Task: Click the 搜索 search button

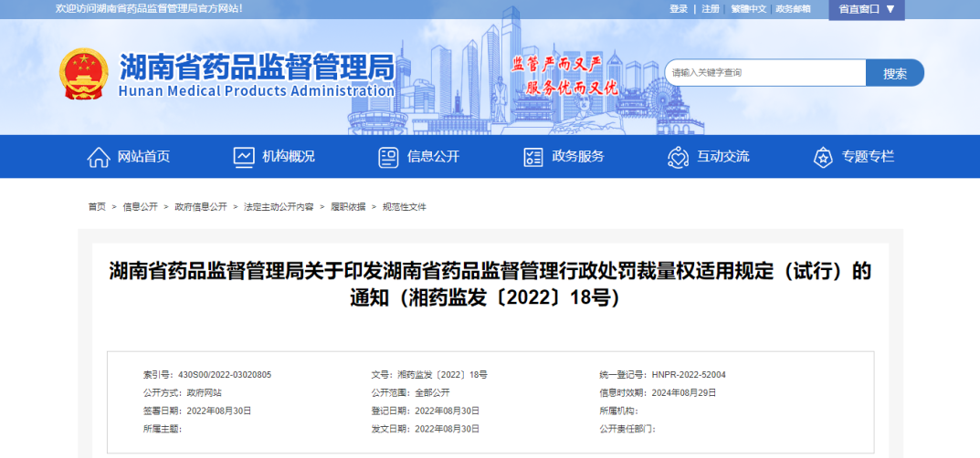Action: [x=895, y=74]
